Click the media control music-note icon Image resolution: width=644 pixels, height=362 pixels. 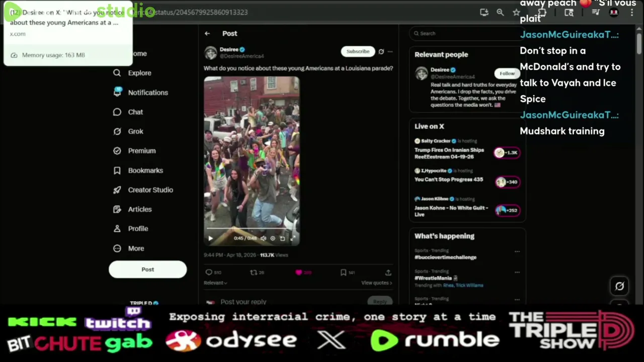(x=596, y=13)
